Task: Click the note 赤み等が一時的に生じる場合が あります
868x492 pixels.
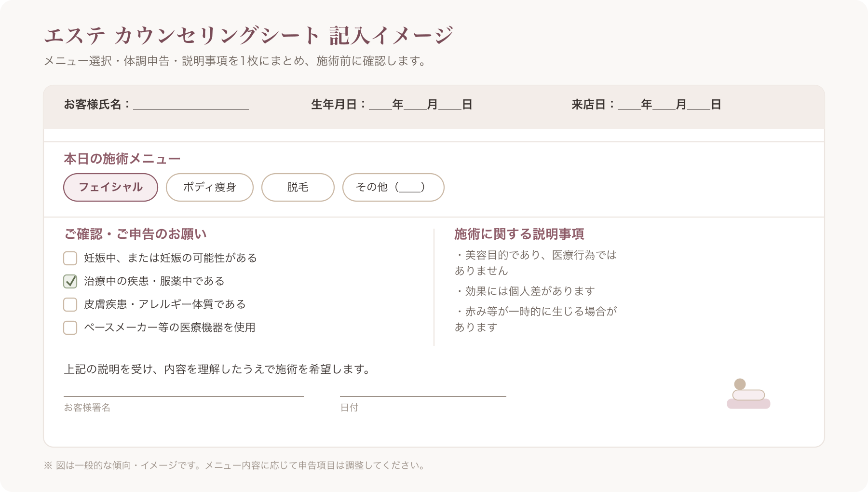Action: coord(536,319)
